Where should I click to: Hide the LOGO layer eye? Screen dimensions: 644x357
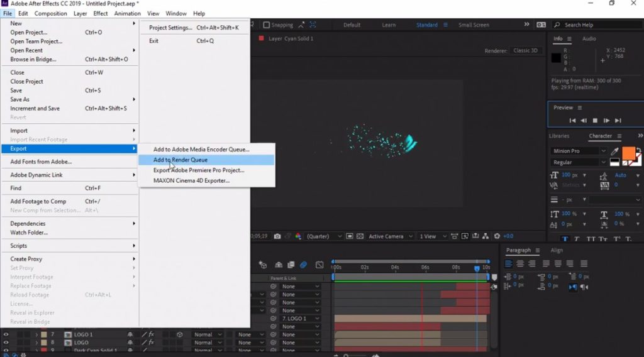coord(6,343)
